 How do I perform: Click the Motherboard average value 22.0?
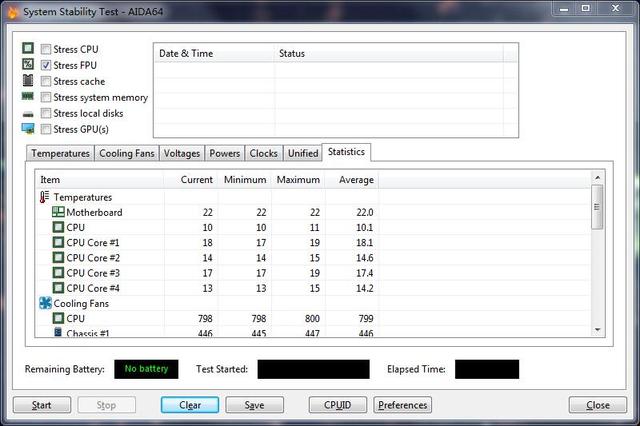(x=365, y=212)
